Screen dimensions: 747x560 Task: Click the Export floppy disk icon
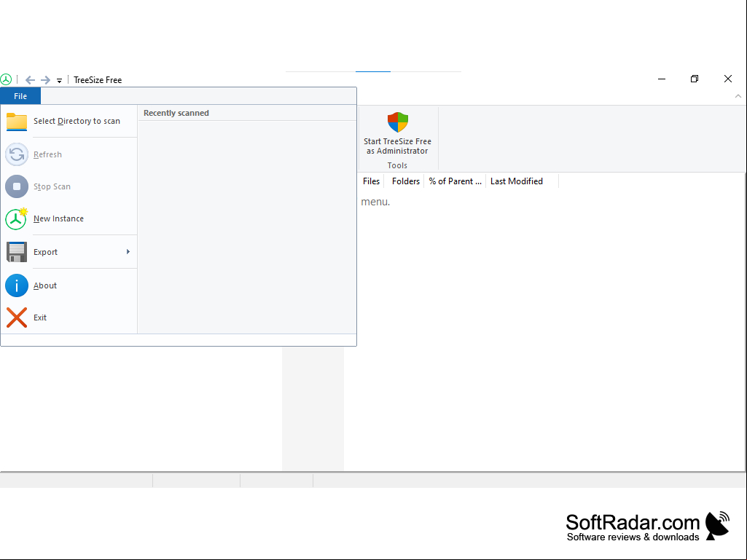click(x=17, y=252)
